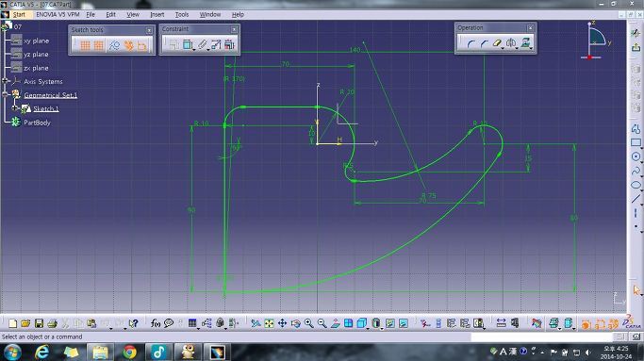This screenshot has width=644, height=361.
Task: Select the Mirror tool in Operation
Action: (x=510, y=43)
